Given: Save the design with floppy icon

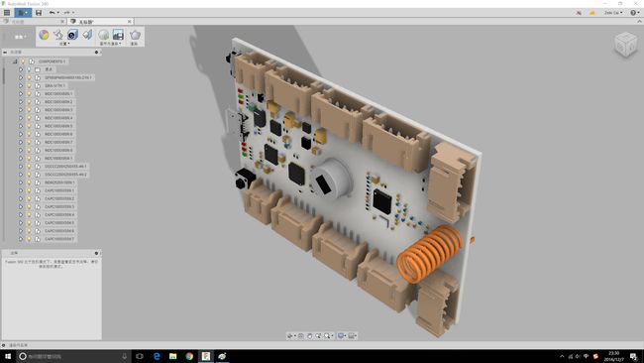Looking at the screenshot, I should [x=39, y=13].
